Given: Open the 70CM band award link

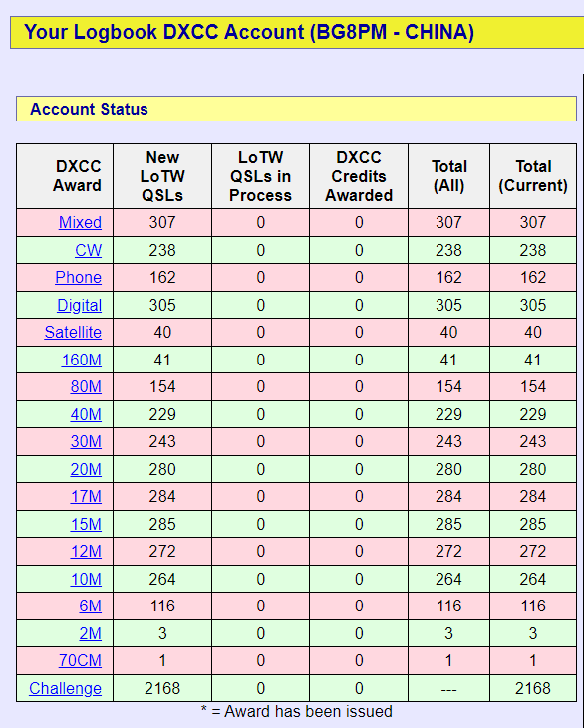Looking at the screenshot, I should point(80,660).
